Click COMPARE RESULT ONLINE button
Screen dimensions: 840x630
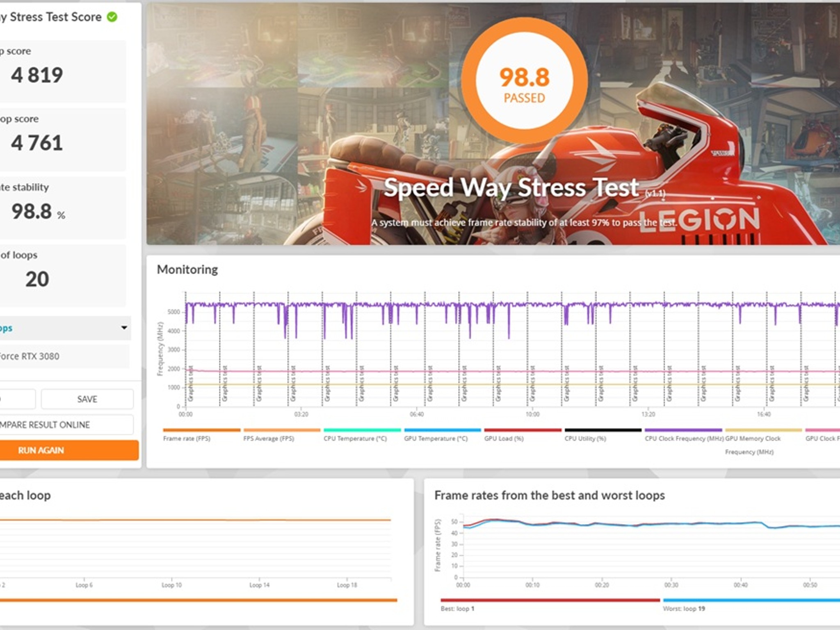(66, 425)
